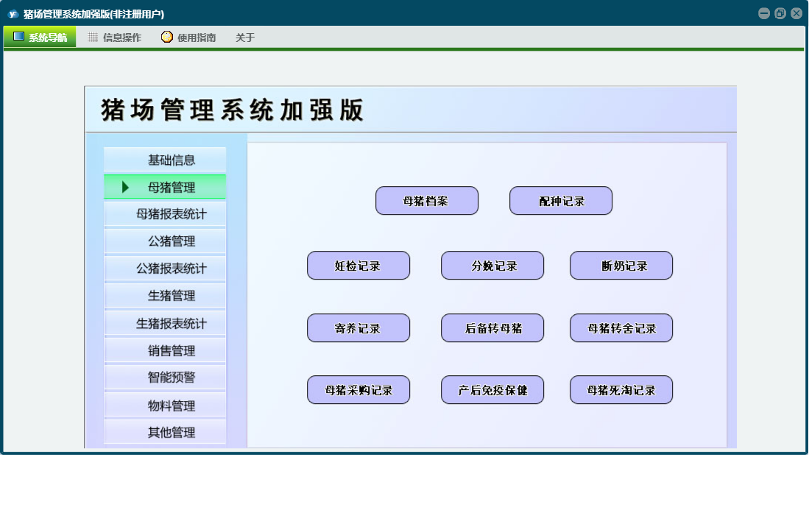Click the 信息操作 grid icon
809x532 pixels.
(x=93, y=37)
